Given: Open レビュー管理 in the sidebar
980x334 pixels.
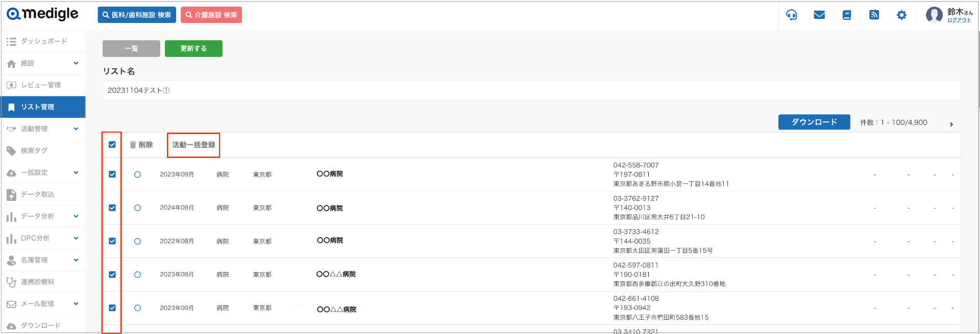Looking at the screenshot, I should (x=43, y=85).
